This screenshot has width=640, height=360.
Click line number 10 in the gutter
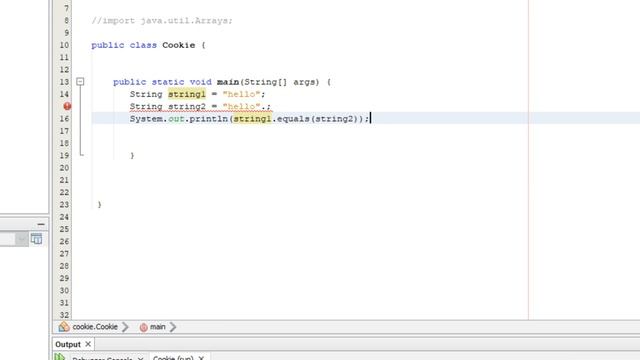(x=64, y=45)
